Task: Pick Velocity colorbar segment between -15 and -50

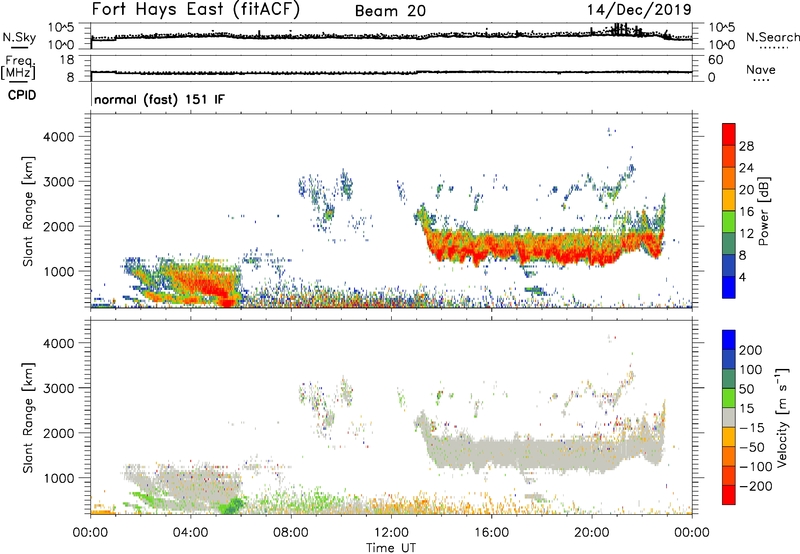Action: 729,437
